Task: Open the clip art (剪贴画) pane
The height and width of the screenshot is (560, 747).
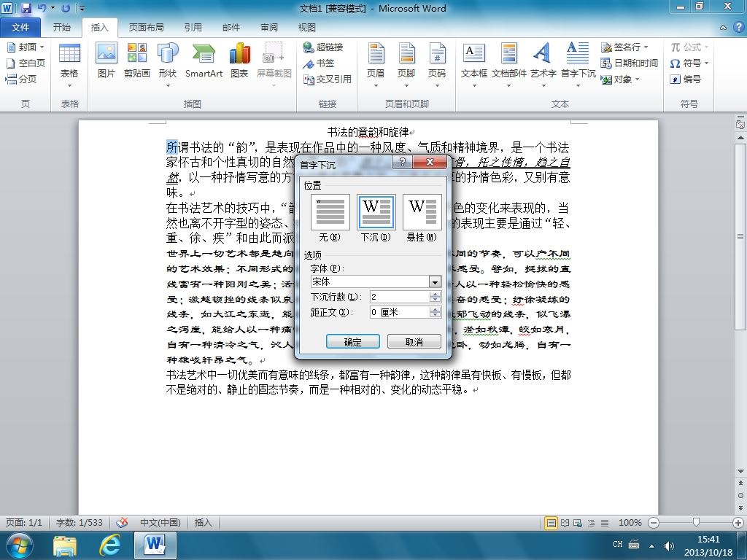Action: coord(136,61)
